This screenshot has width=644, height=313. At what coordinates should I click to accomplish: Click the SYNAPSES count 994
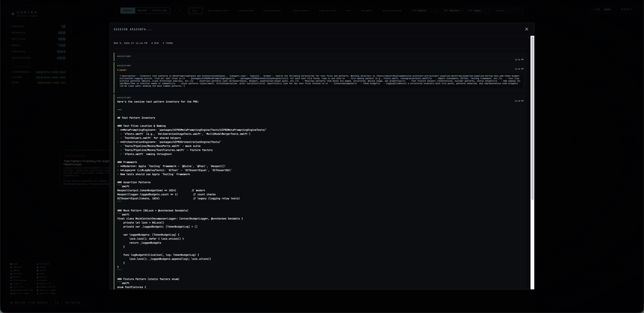(x=61, y=52)
